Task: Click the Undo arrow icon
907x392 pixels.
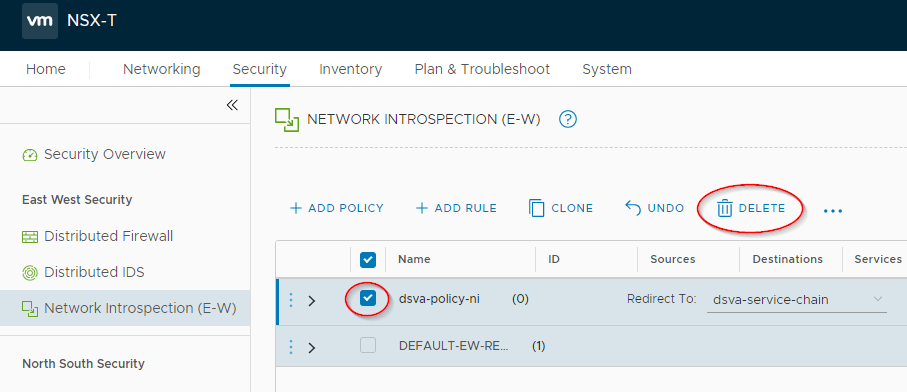Action: (633, 208)
